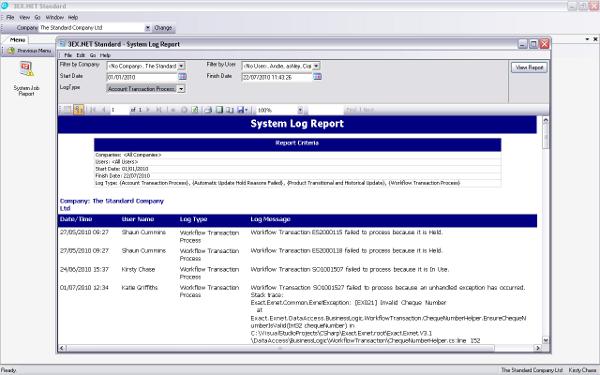Expand the Filter by Company dropdown
Viewport: 600px width, 375px height.
pos(181,66)
